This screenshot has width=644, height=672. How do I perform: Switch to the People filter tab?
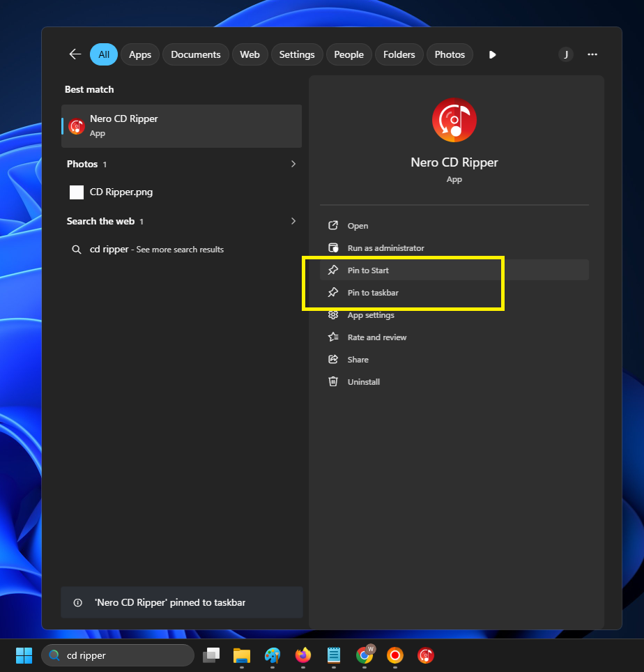click(x=348, y=54)
